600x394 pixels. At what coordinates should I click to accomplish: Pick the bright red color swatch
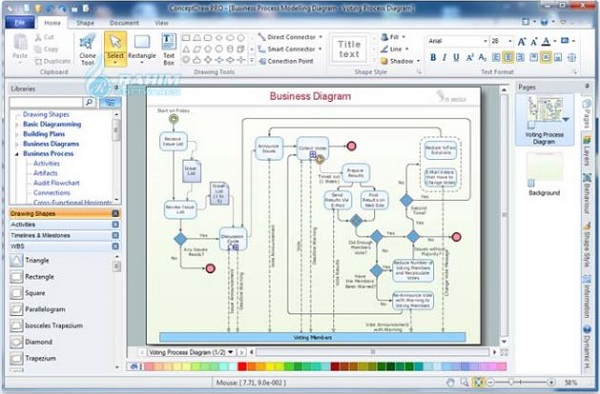(242, 367)
